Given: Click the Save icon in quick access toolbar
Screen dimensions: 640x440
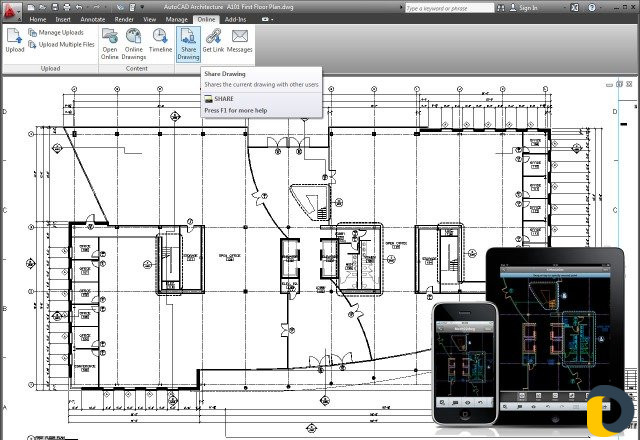Looking at the screenshot, I should (55, 7).
